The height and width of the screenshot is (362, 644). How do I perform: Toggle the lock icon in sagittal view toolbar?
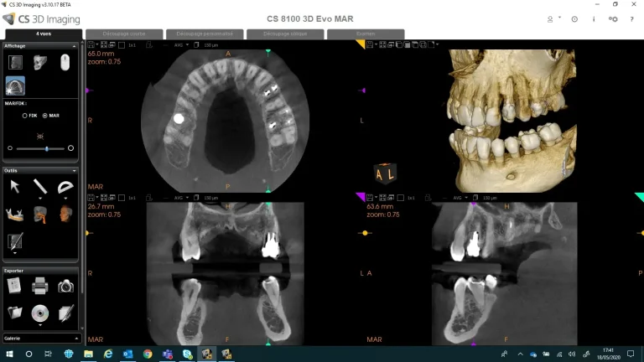[428, 198]
